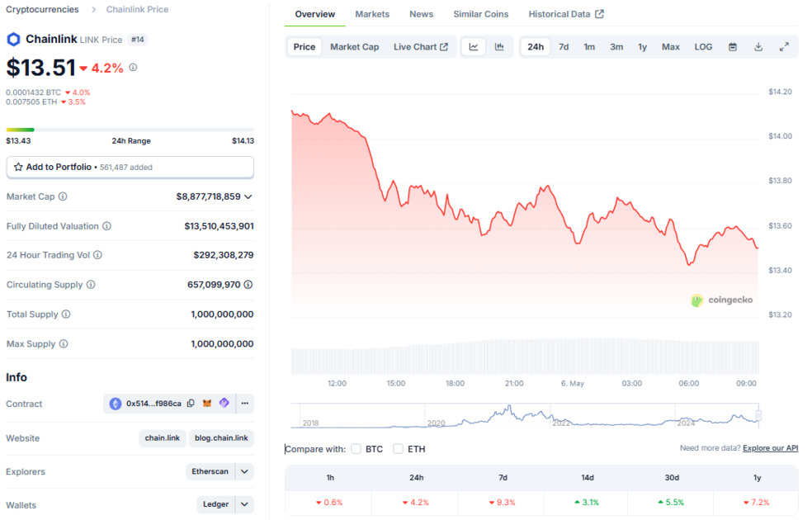Select the Price chart mode
Image resolution: width=812 pixels, height=520 pixels.
[304, 46]
